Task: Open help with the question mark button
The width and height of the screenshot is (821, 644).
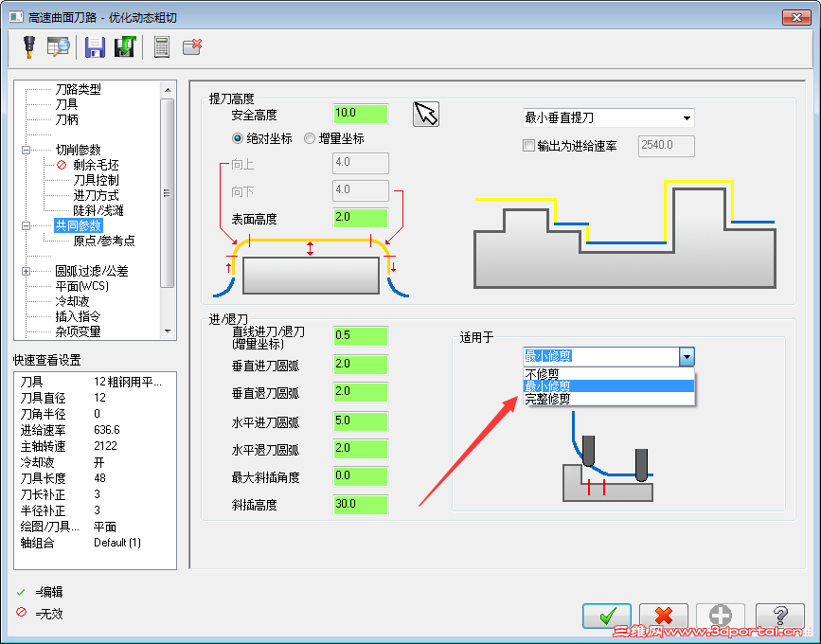Action: [780, 617]
